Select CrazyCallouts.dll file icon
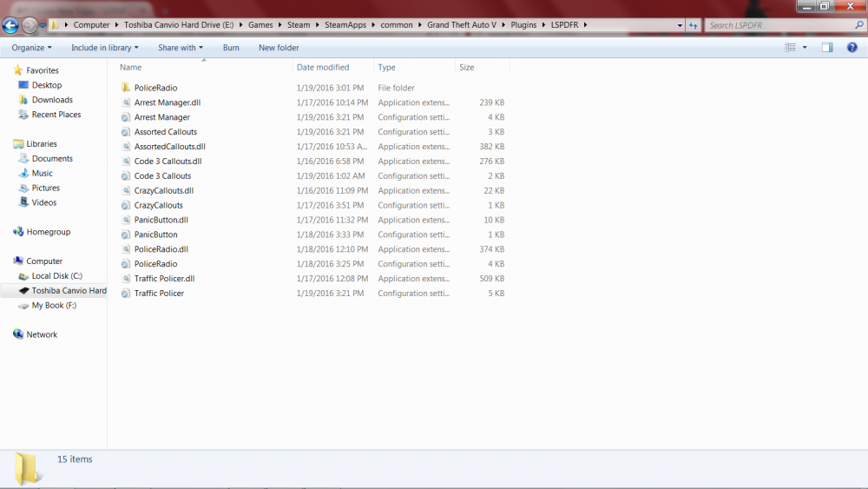 point(126,190)
